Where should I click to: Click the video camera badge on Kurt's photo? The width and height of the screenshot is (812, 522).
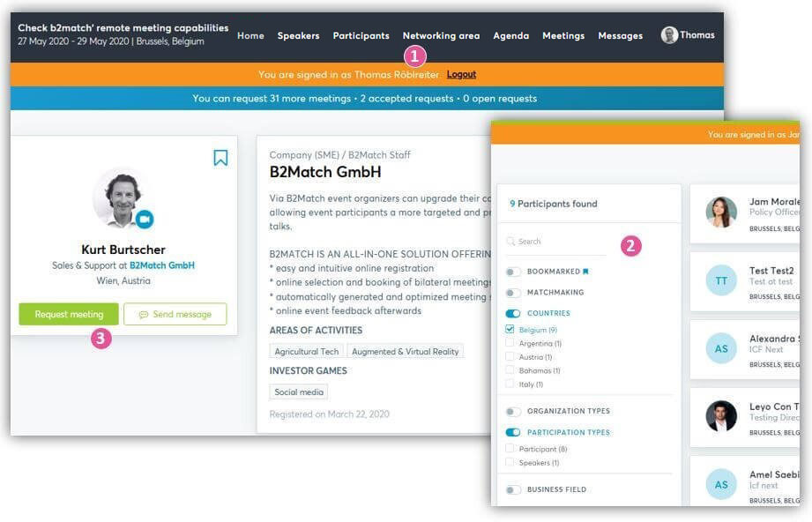coord(145,219)
